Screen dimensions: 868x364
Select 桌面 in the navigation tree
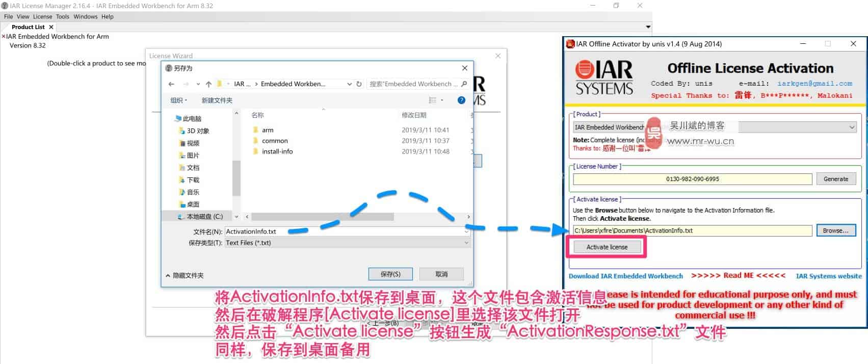pyautogui.click(x=189, y=204)
